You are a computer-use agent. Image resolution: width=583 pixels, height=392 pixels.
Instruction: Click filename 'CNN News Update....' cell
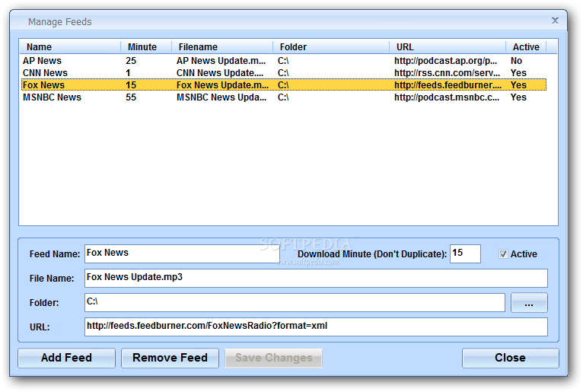[x=220, y=73]
